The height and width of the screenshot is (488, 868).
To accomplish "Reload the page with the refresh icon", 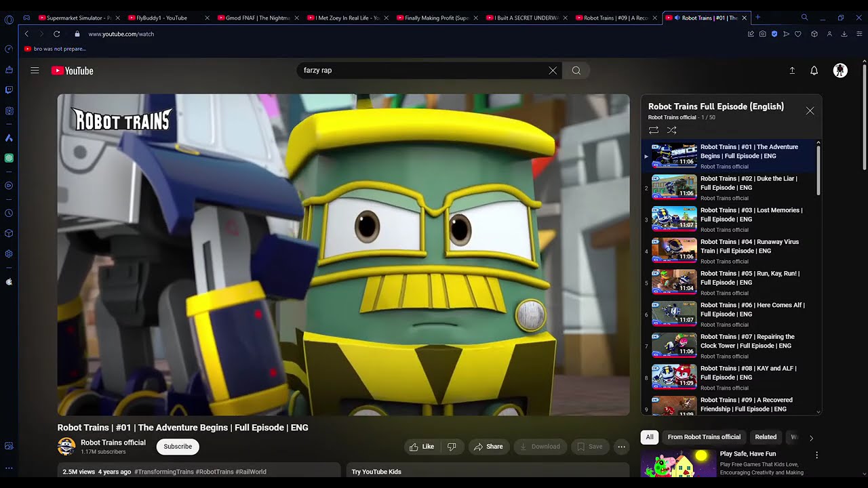I will [x=56, y=34].
